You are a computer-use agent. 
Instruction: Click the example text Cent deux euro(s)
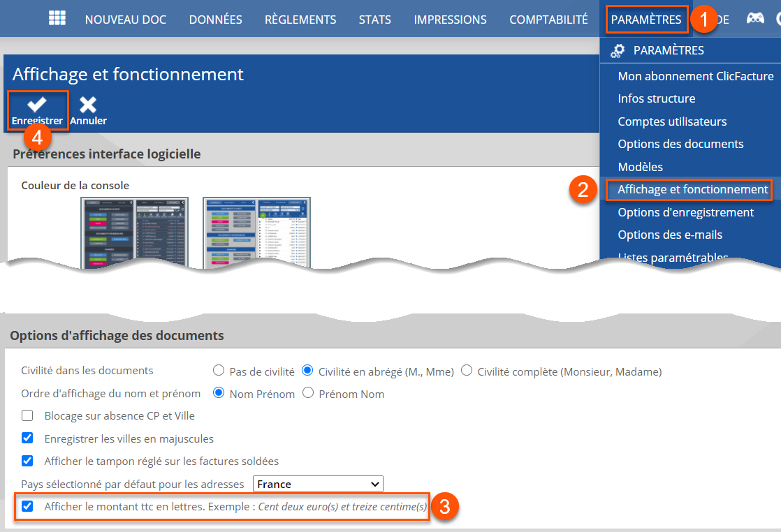click(x=343, y=507)
